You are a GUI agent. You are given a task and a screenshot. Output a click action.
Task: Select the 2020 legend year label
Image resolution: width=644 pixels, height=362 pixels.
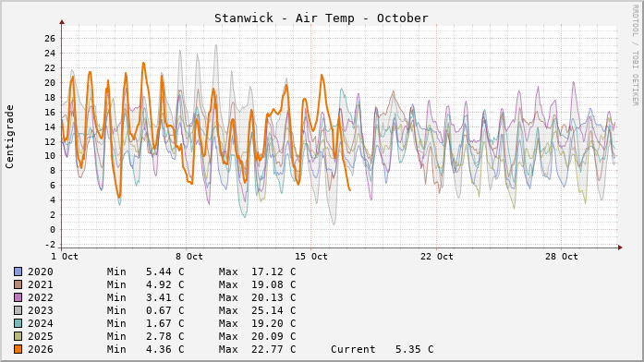[41, 271]
